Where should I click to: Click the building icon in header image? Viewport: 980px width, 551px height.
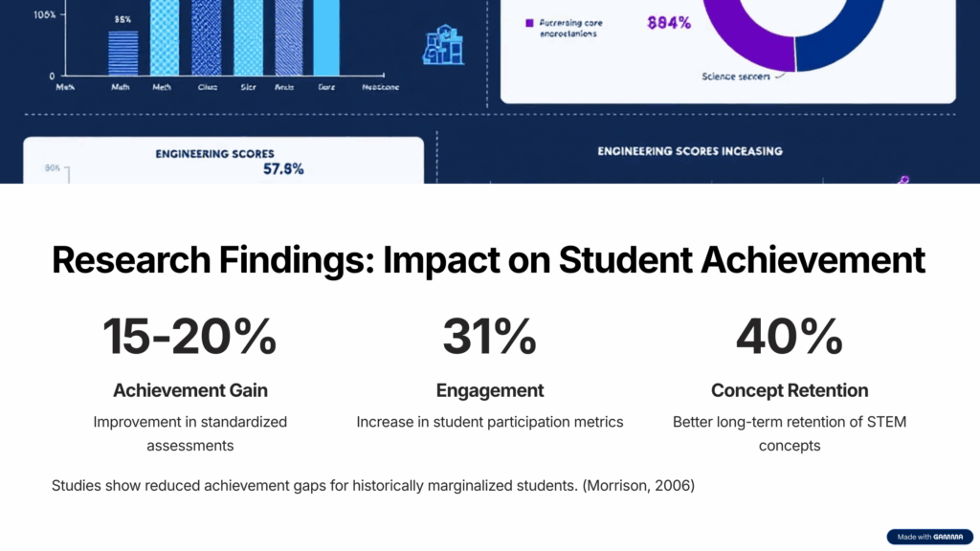coord(443,46)
